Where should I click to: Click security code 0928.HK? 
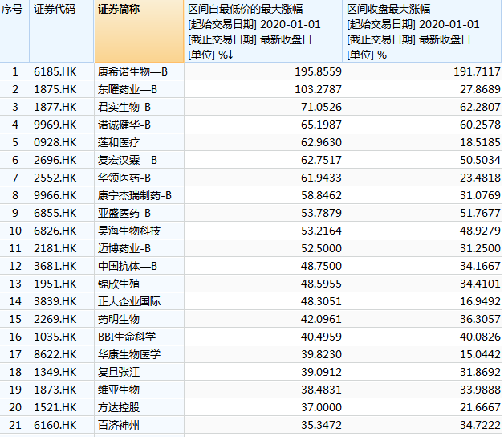coord(55,142)
